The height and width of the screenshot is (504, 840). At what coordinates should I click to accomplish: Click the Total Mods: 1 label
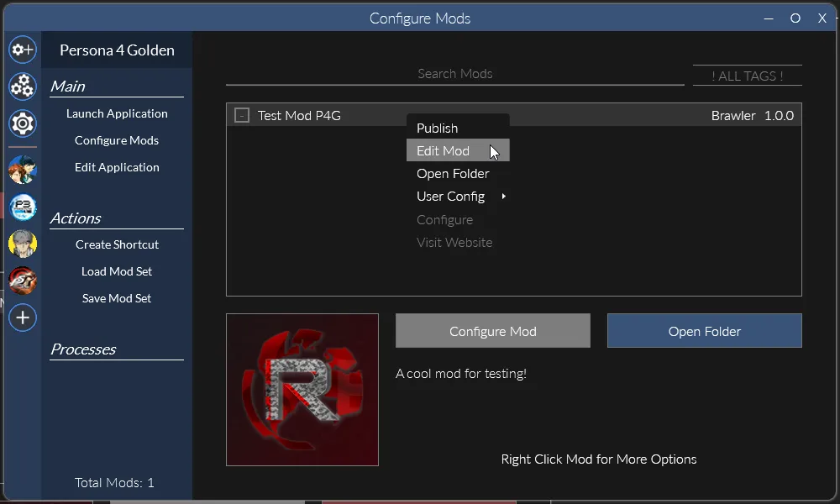(x=114, y=482)
